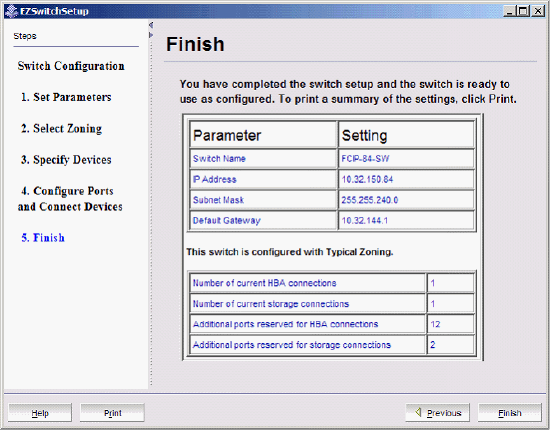
Task: Go to step 1 Set Parameters
Action: (66, 97)
